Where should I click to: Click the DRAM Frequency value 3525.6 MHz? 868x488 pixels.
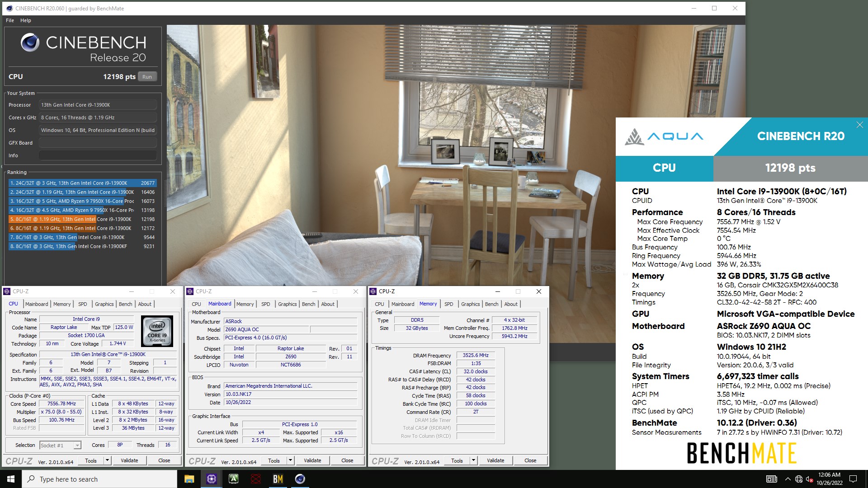[476, 356]
